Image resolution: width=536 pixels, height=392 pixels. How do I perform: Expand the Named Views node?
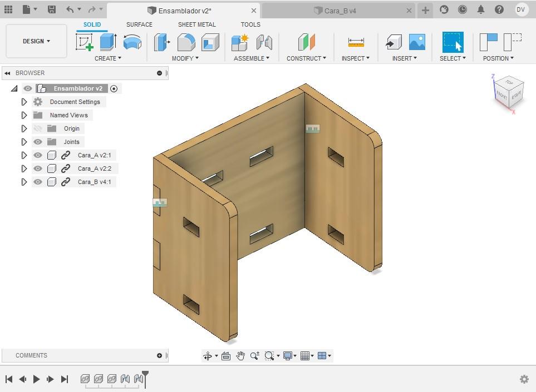coord(24,115)
